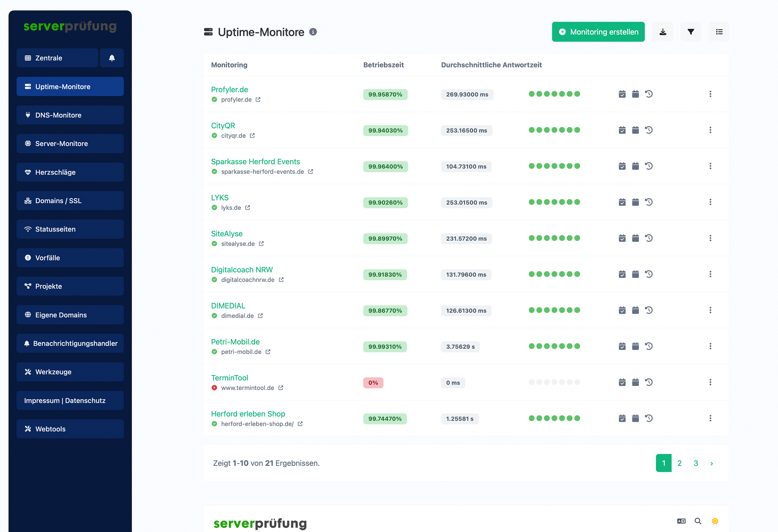The image size is (778, 532).
Task: Open the three-dot menu for Herford erleben Shop
Action: [x=710, y=418]
